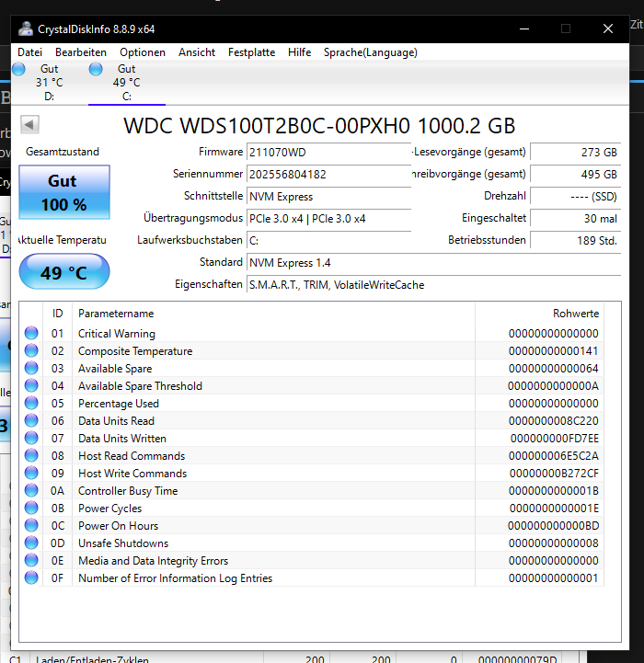Select the Critical Warning parameter name
The image size is (644, 663).
tap(116, 334)
